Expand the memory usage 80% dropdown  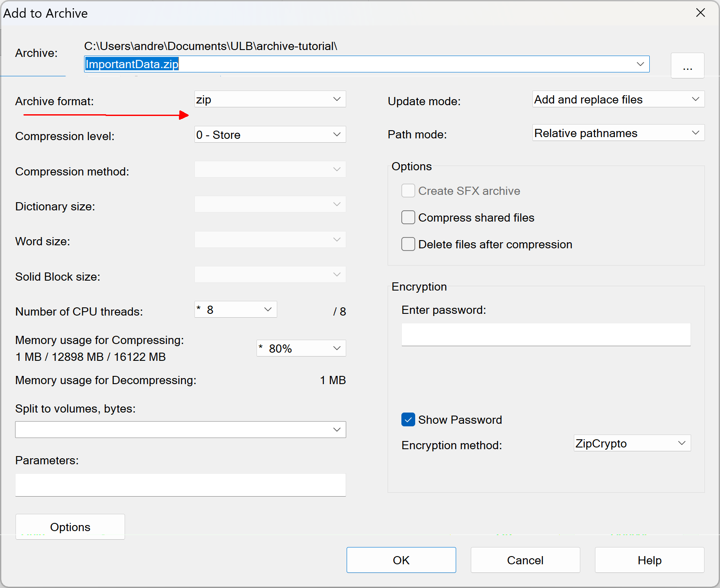(x=301, y=348)
